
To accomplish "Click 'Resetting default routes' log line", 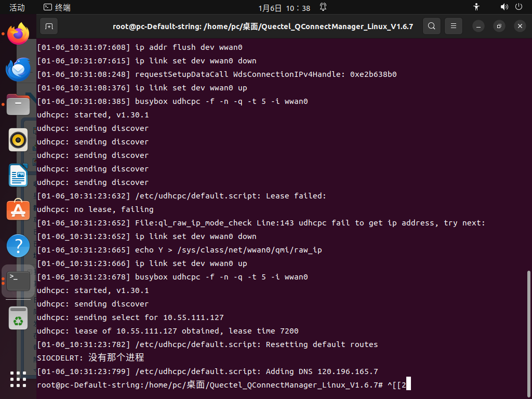I will (x=207, y=344).
